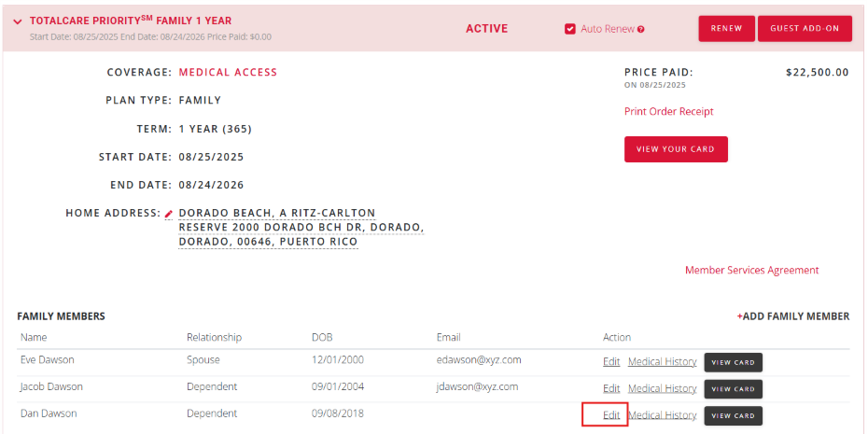This screenshot has height=434, width=868.
Task: View card for Dan Dawson
Action: point(733,416)
